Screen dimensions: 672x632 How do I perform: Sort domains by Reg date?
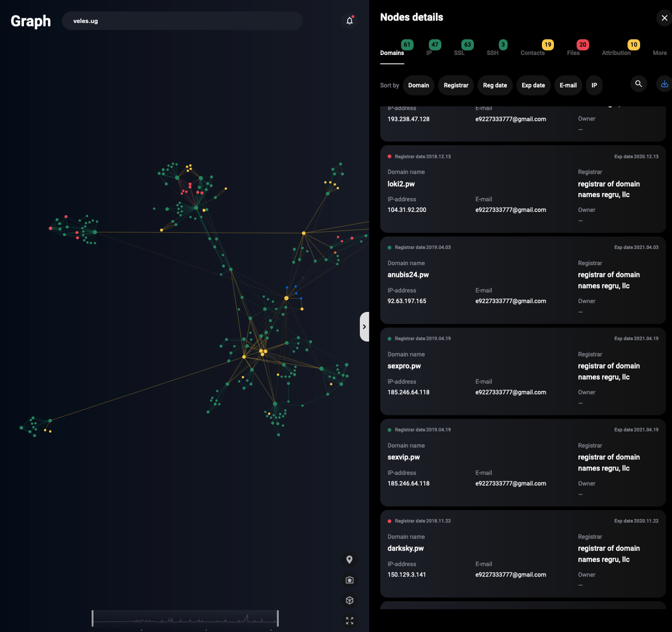(x=495, y=85)
